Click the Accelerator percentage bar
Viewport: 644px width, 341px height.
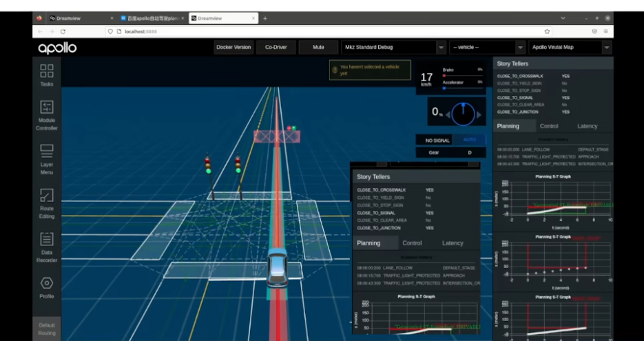(x=462, y=88)
